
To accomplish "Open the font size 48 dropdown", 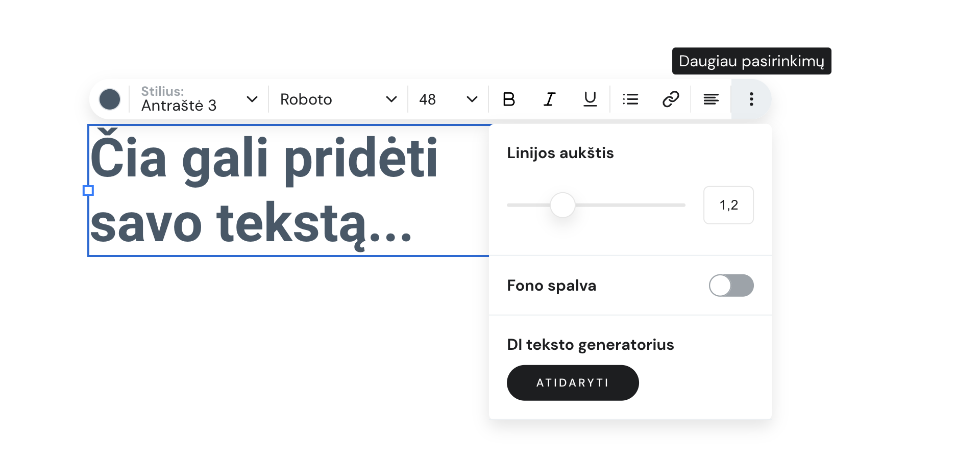I will click(x=448, y=99).
